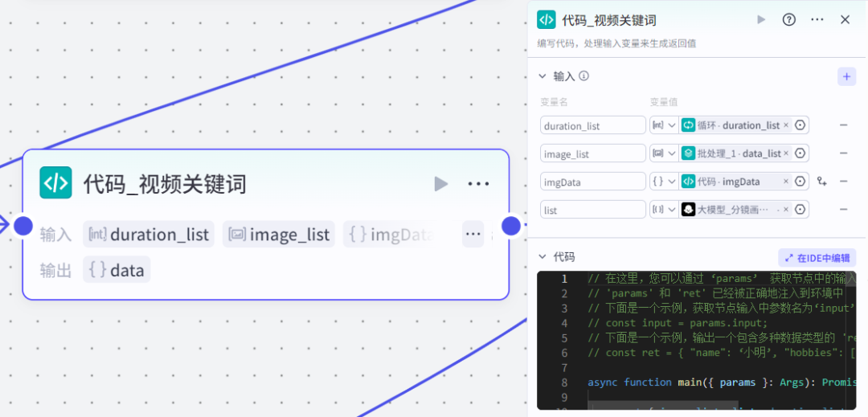Add a new input variable with the plus button

[846, 76]
